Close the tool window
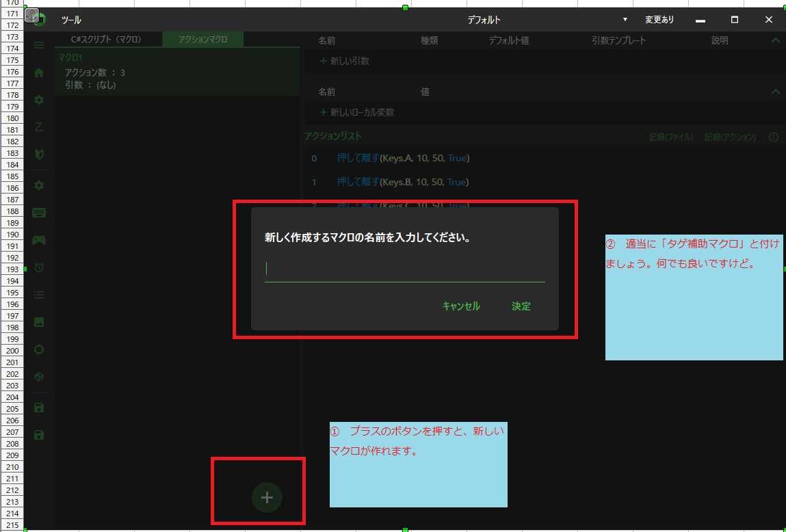Viewport: 786px width, 532px height. point(768,20)
